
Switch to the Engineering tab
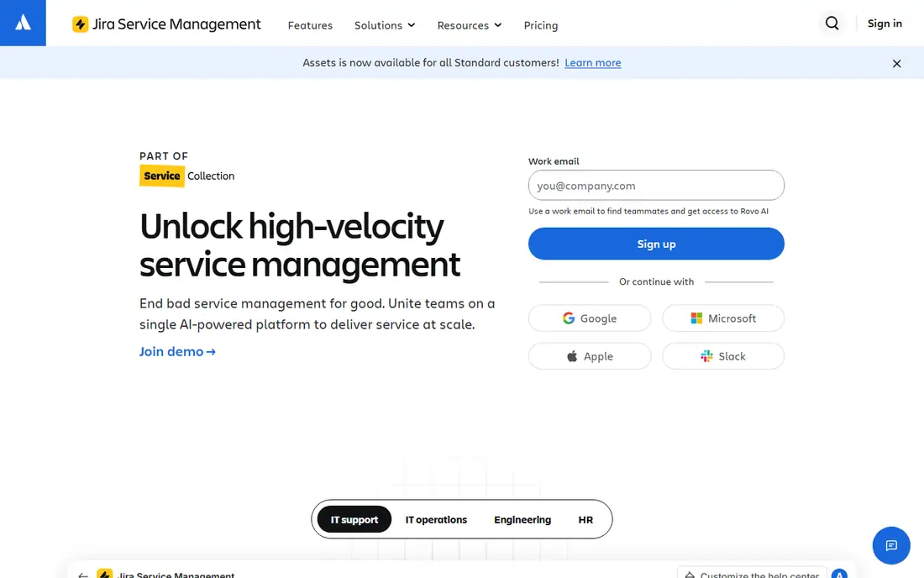click(522, 520)
